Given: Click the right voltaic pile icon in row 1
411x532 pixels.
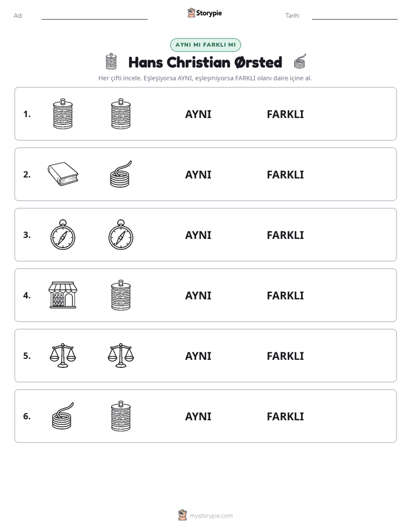Looking at the screenshot, I should (121, 113).
